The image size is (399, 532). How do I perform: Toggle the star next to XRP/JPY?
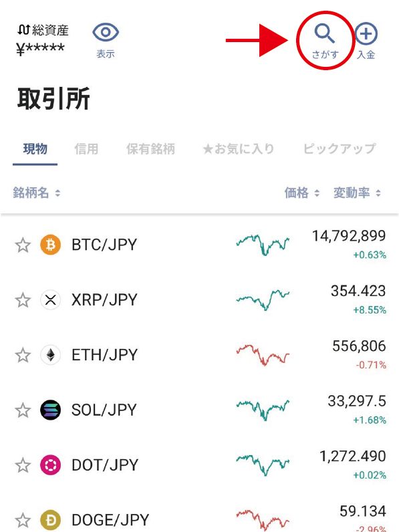[x=23, y=300]
